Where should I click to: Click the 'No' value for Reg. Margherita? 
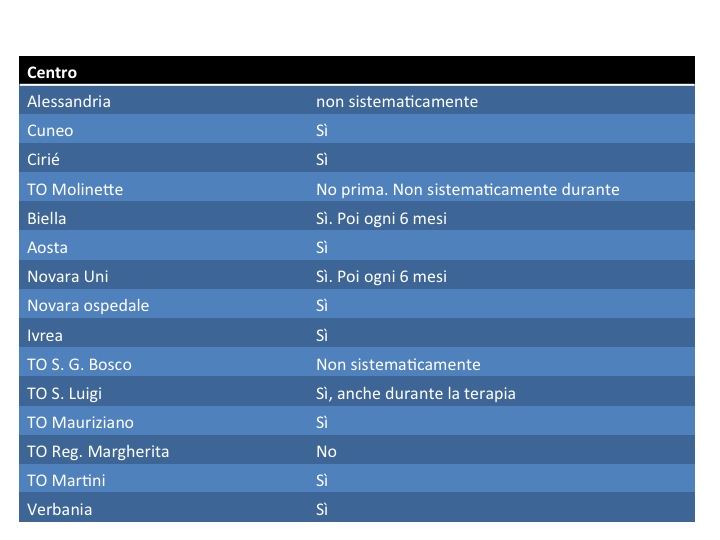(x=326, y=451)
